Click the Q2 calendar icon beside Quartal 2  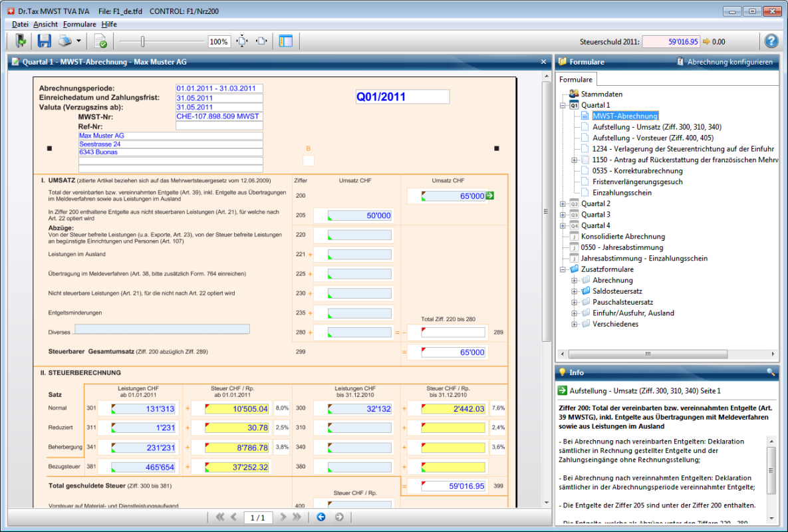[574, 204]
